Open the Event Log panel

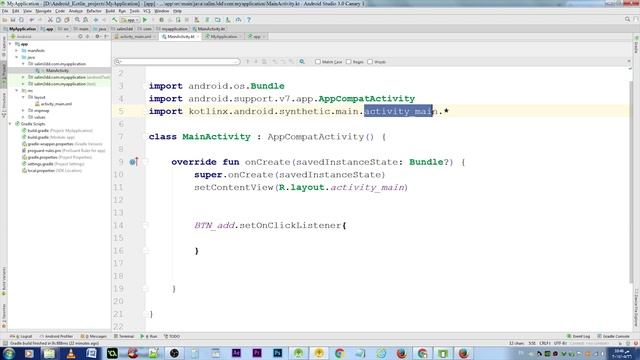[578, 336]
